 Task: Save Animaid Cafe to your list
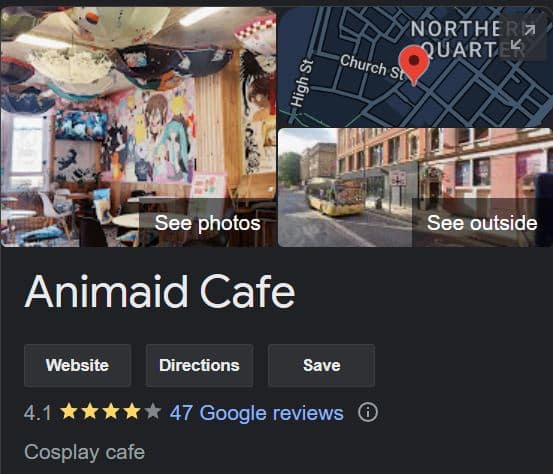click(321, 365)
